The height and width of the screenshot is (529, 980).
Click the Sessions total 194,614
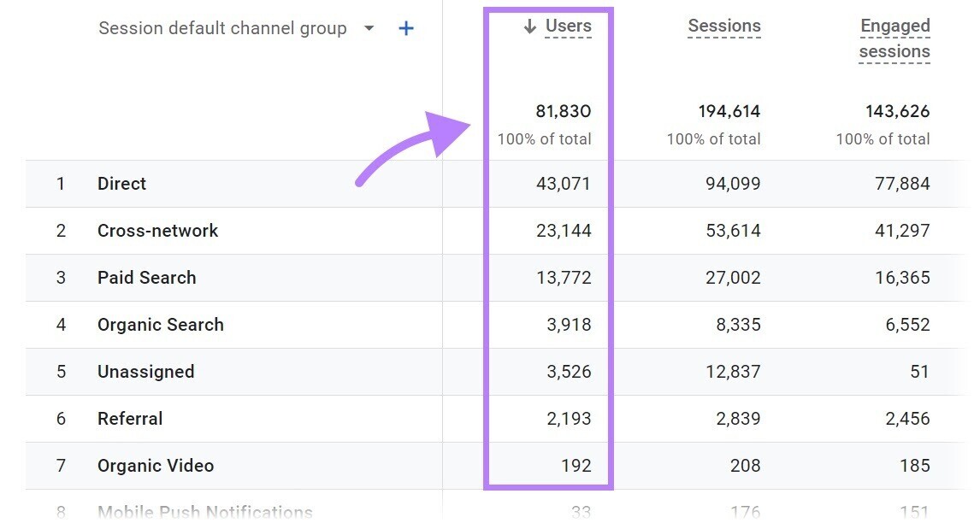coord(728,111)
